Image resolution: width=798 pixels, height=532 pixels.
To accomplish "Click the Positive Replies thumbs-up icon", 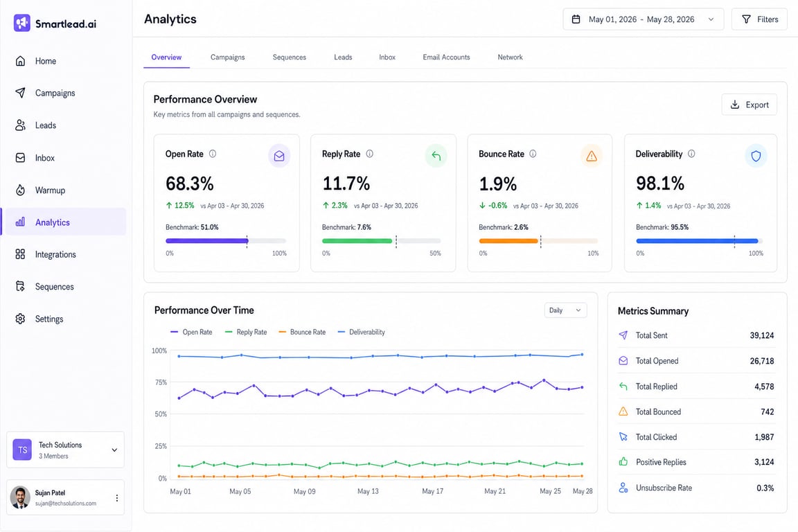I will coord(623,462).
